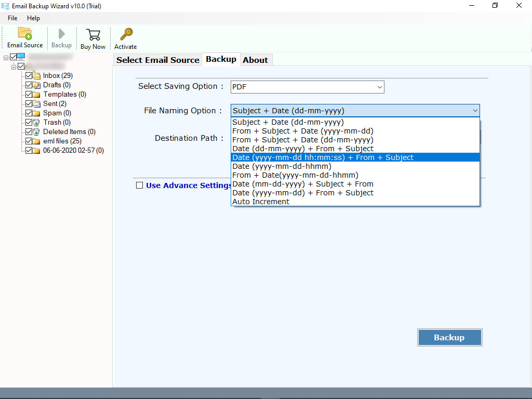Click the Email Source toolbar icon
Viewport: 532px width, 399px height.
25,34
